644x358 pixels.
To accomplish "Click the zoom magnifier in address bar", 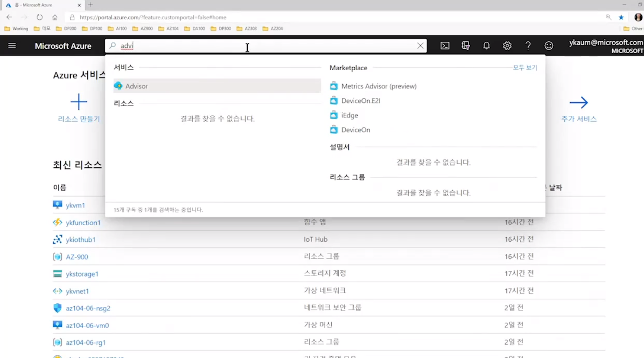I will click(x=608, y=17).
